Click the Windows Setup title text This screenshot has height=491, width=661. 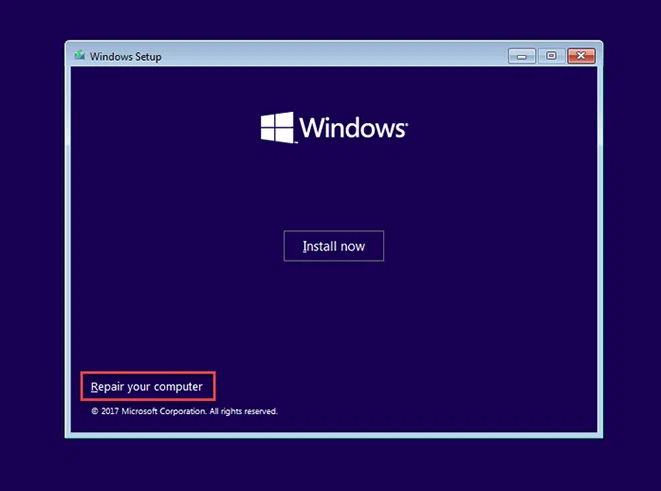(126, 56)
